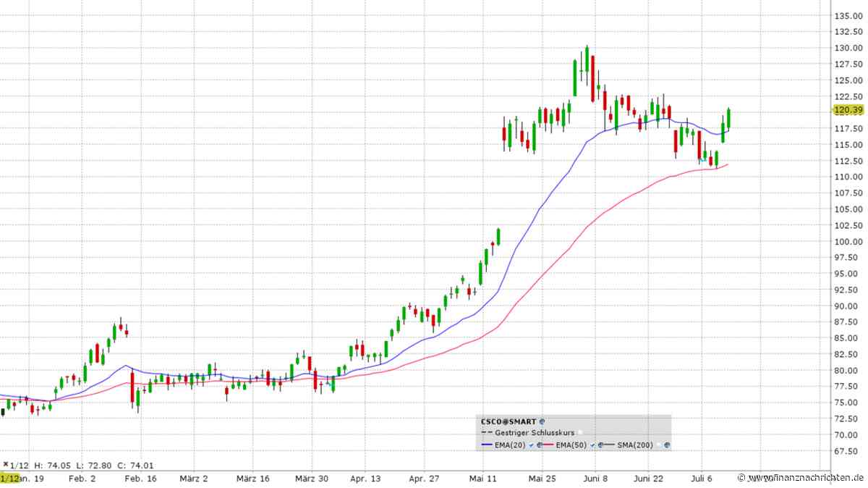Click the gray SMA(200) legend line swatch
This screenshot has width=868, height=488.
[x=608, y=445]
